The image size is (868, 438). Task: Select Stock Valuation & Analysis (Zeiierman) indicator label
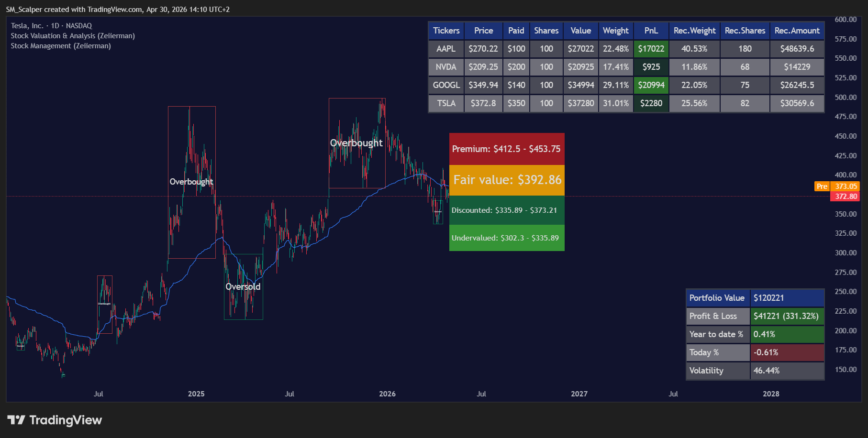coord(73,36)
